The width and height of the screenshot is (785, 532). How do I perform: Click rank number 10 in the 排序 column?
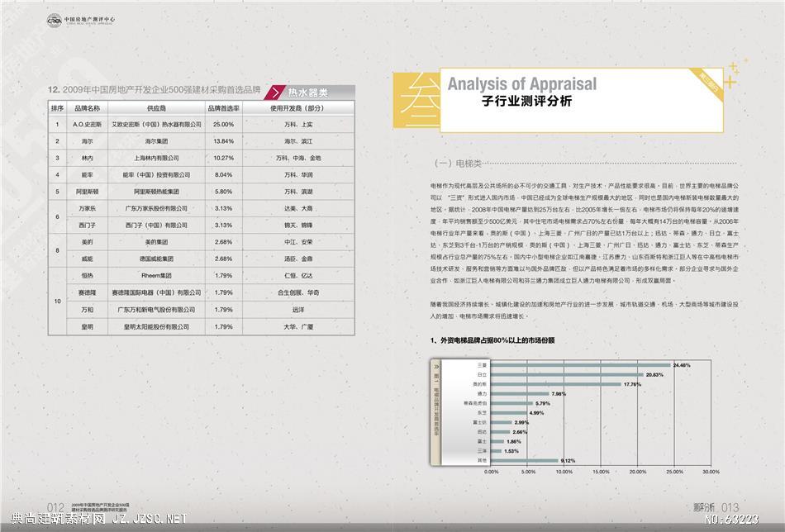[x=57, y=302]
